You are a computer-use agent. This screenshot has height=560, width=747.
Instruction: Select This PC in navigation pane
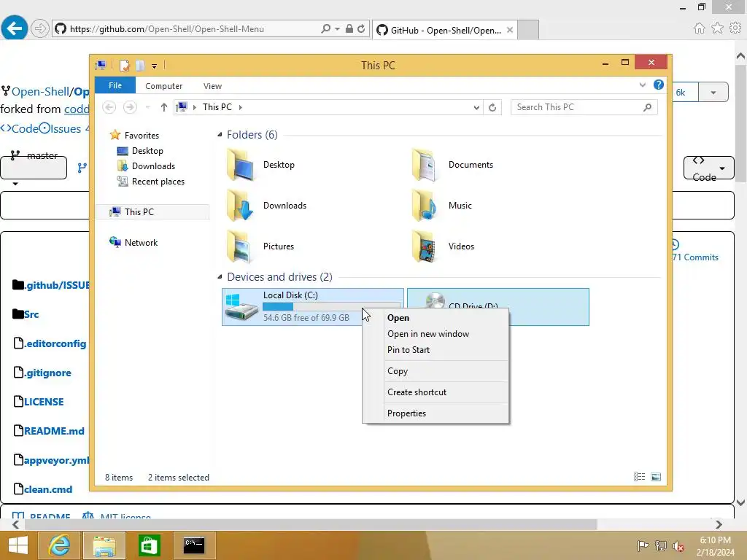[152, 212]
